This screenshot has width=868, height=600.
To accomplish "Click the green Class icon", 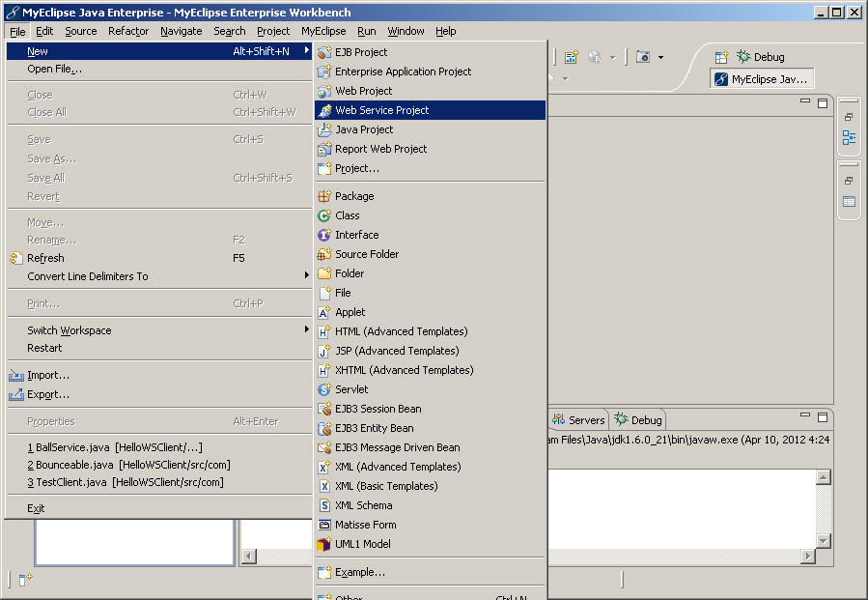I will click(324, 215).
